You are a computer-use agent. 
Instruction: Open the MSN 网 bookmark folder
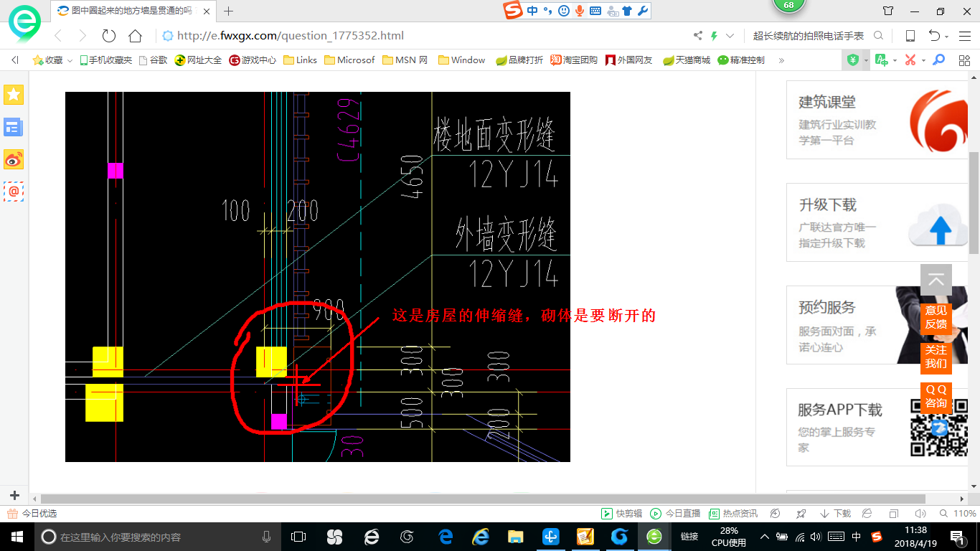coord(405,60)
